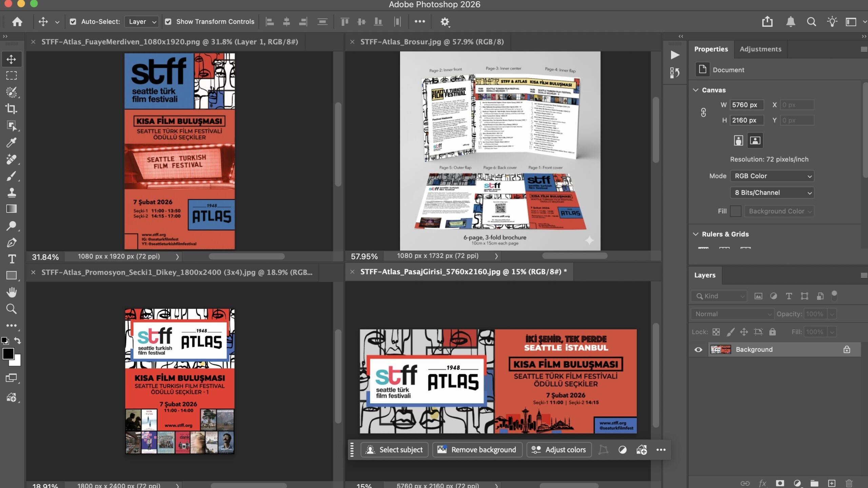This screenshot has width=868, height=488.
Task: Select the Hand tool
Action: [11, 292]
